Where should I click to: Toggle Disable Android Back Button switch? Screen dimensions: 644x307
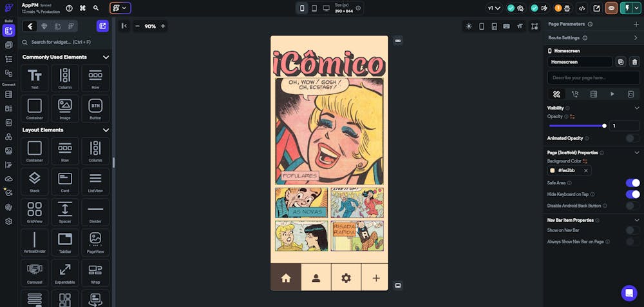click(632, 205)
